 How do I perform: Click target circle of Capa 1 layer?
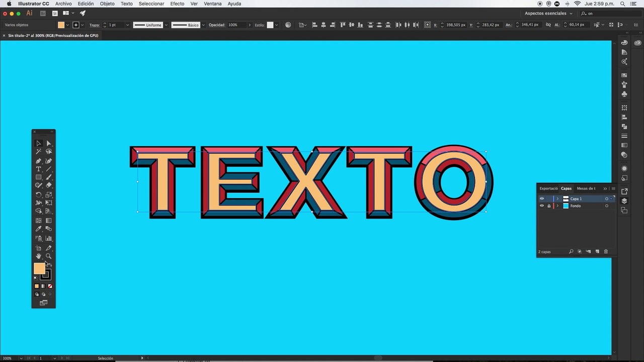click(607, 199)
